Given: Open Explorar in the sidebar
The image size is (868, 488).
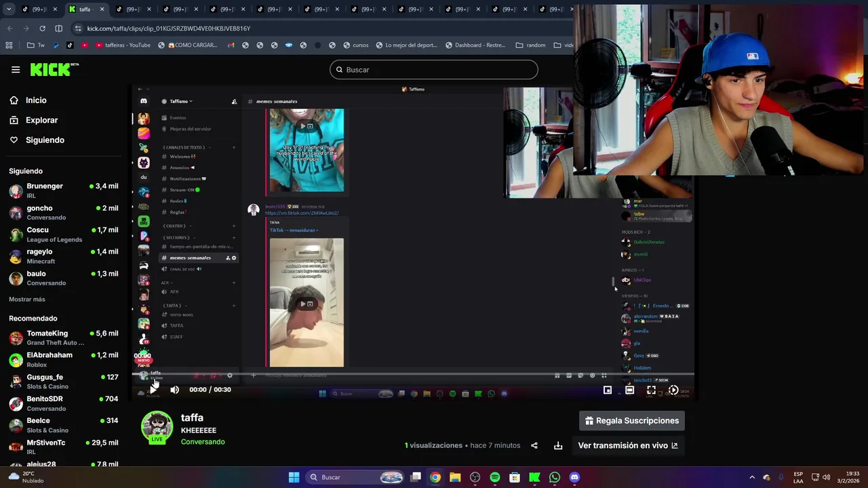Looking at the screenshot, I should (41, 120).
